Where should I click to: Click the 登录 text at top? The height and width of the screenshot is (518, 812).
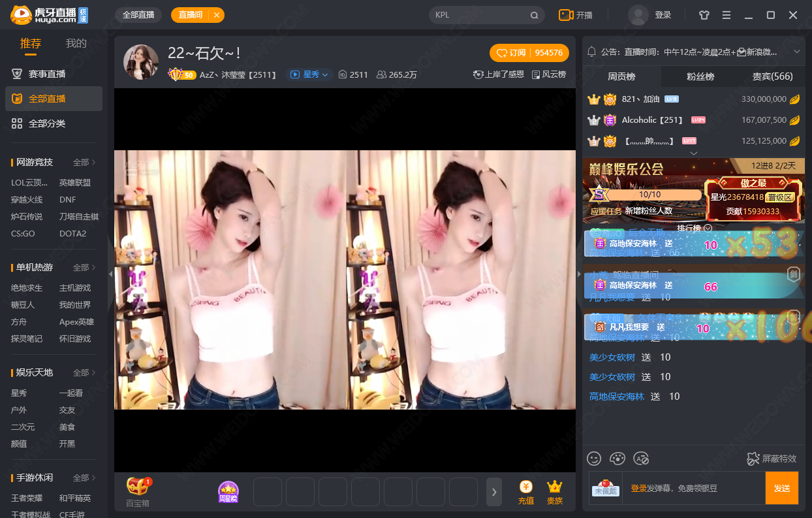coord(663,15)
